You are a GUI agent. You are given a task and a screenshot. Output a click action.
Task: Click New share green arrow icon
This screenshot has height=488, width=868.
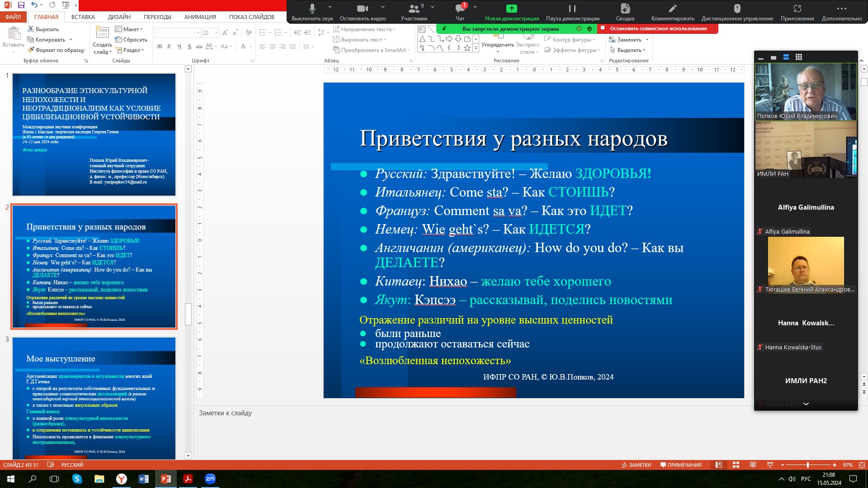click(511, 9)
